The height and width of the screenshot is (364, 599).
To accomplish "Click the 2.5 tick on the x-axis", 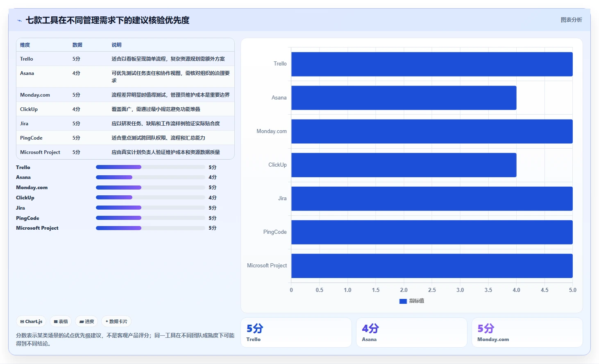I will pos(432,290).
